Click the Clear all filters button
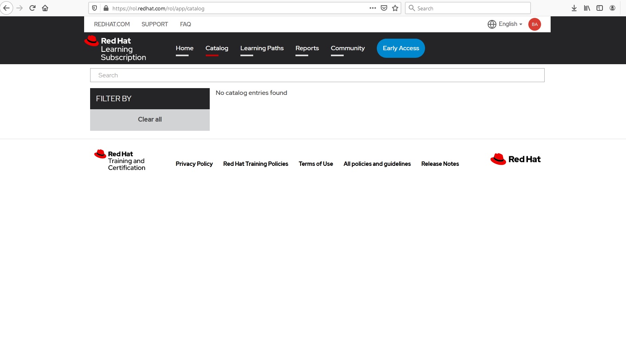The width and height of the screenshot is (626, 364). coord(150,120)
